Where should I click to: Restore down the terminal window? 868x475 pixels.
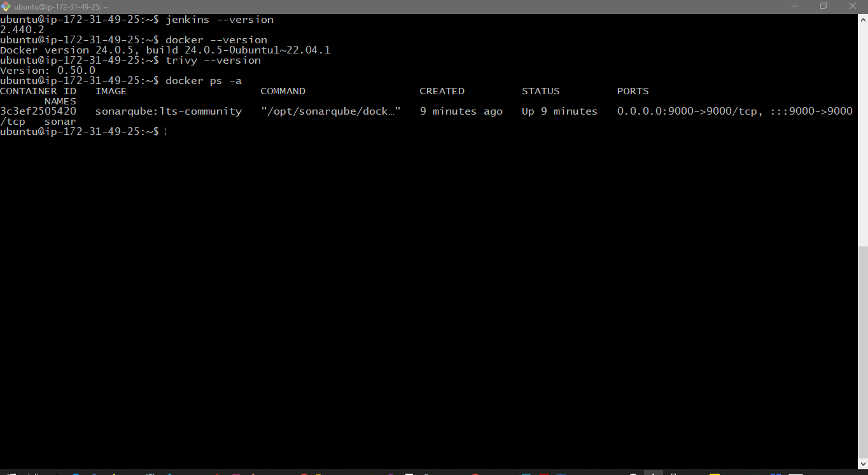coord(823,6)
